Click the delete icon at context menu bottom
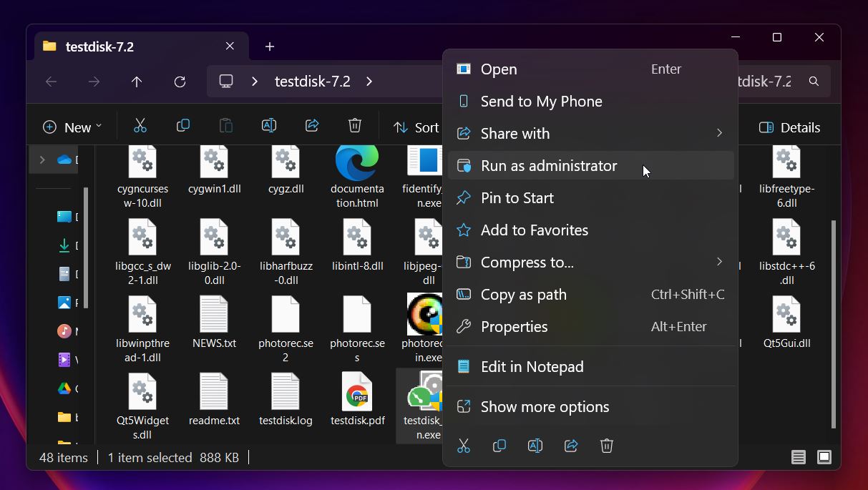Image resolution: width=868 pixels, height=490 pixels. tap(607, 446)
